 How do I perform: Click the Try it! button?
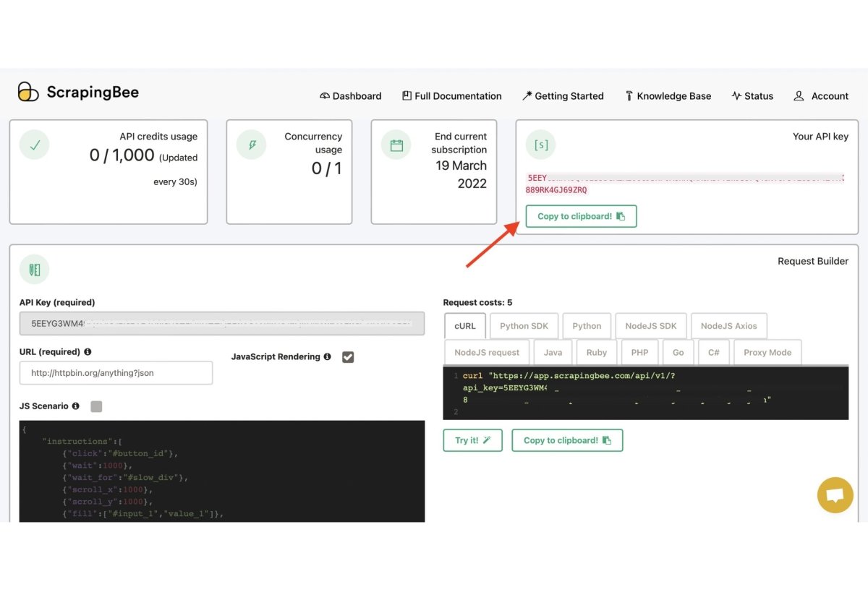coord(472,440)
